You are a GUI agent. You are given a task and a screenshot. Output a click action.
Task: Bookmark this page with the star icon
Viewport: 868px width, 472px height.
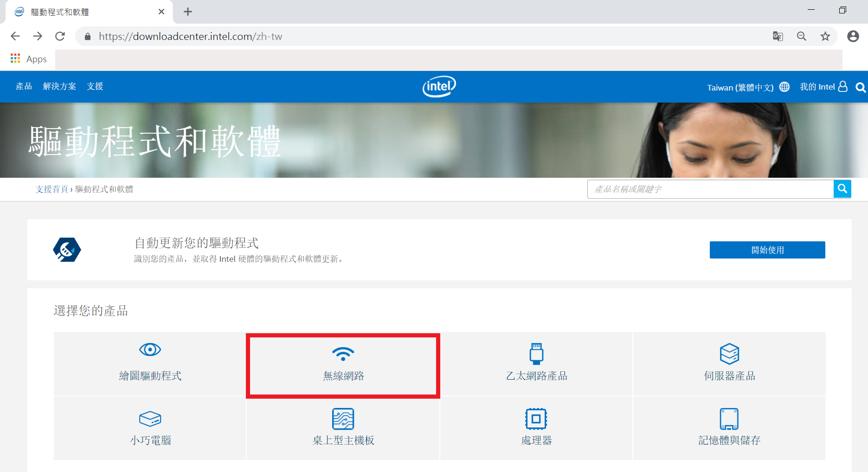pyautogui.click(x=825, y=36)
